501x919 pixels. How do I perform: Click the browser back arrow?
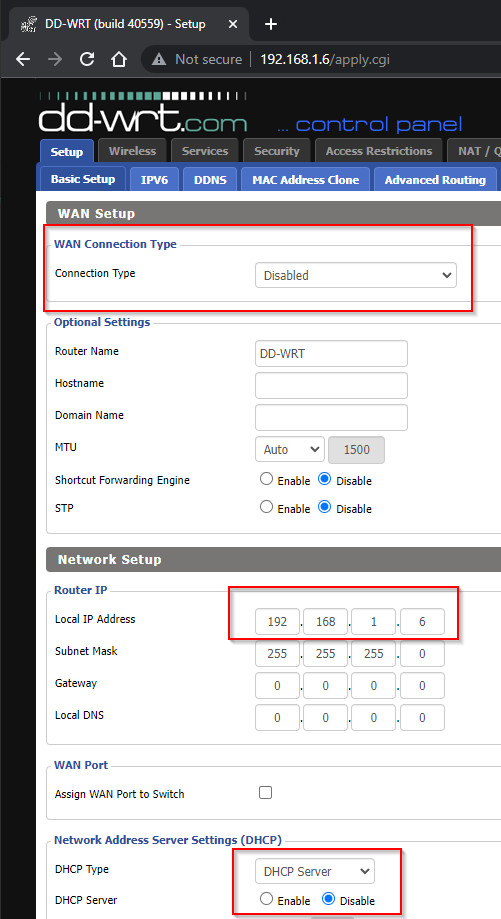(x=22, y=59)
